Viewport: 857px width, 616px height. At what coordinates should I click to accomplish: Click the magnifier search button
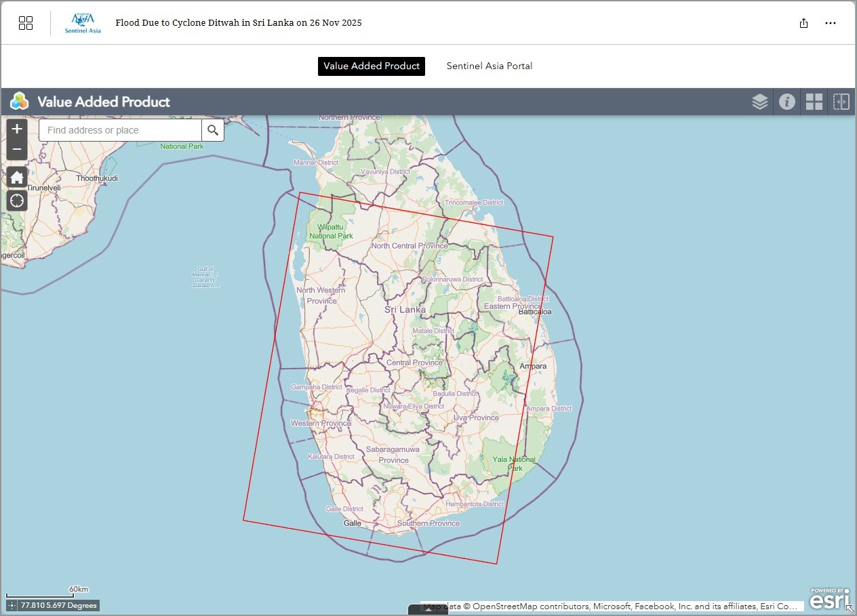coord(213,130)
